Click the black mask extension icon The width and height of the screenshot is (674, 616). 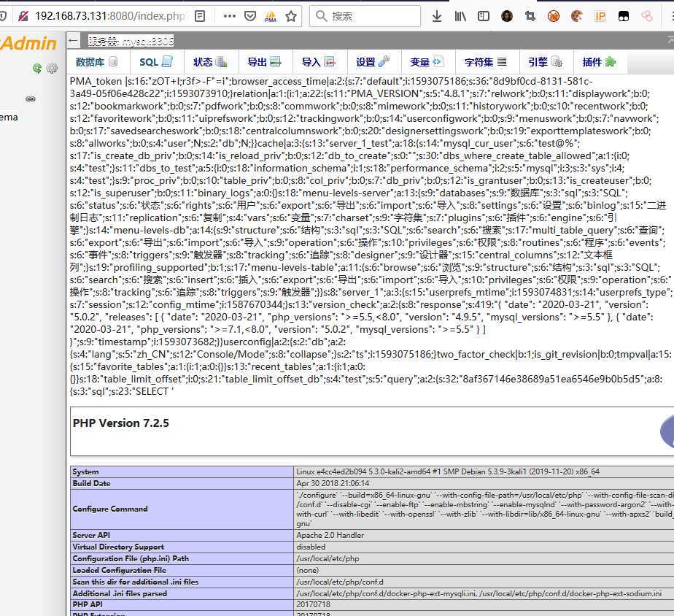coord(623,16)
